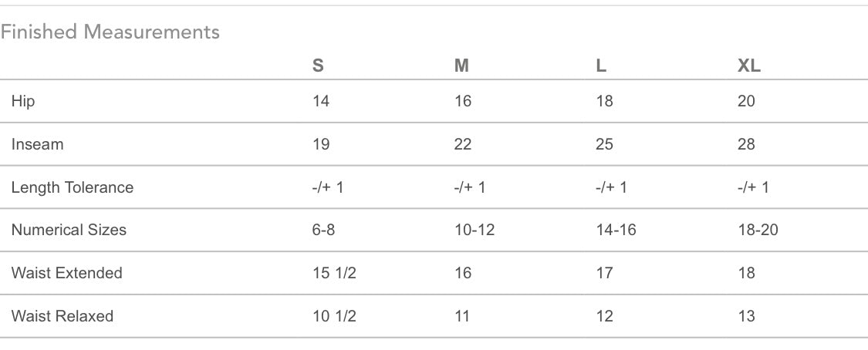Click the numerical size range 14-16
The height and width of the screenshot is (350, 868).
616,230
